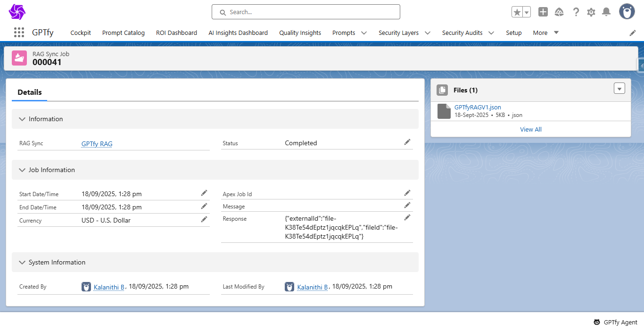
Task: Click the notifications bell icon
Action: click(x=606, y=12)
